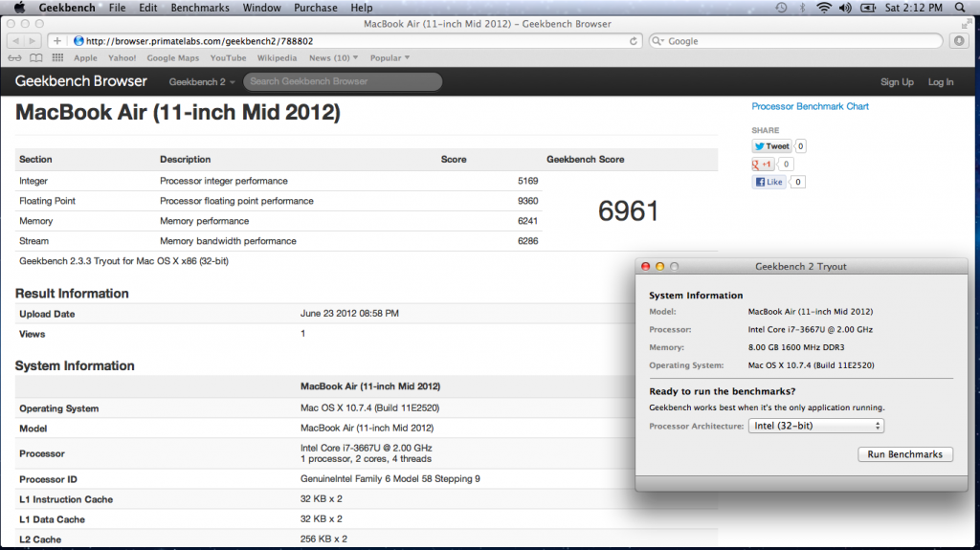Click the Bluetooth status icon
This screenshot has height=550, width=980.
[803, 8]
